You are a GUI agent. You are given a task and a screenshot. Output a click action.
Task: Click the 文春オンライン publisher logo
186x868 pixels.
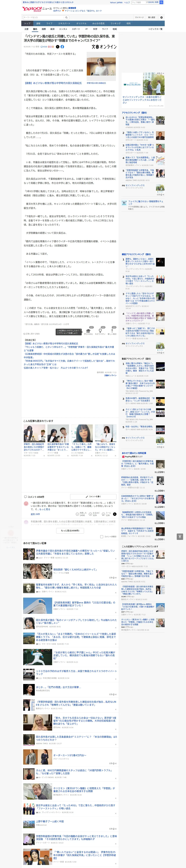point(104,47)
